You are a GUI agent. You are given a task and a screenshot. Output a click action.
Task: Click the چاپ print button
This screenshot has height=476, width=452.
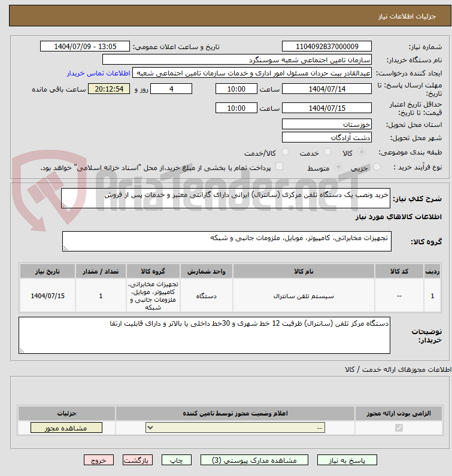point(177,460)
